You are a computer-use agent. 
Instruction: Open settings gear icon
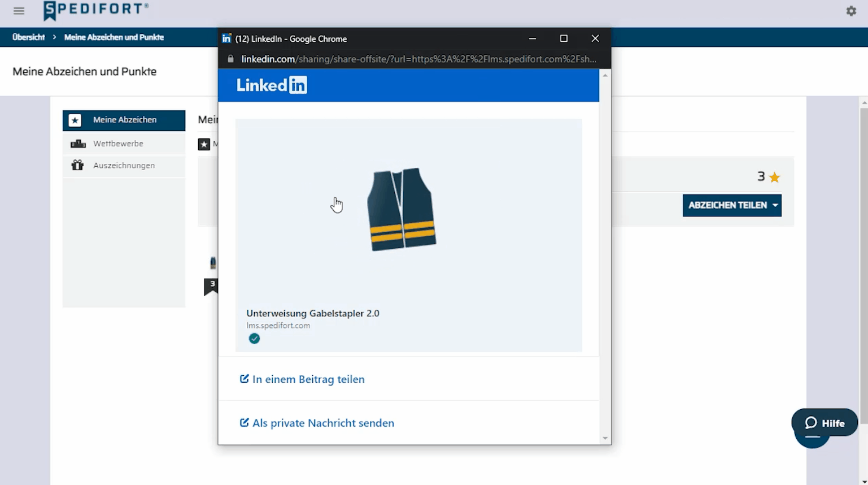point(851,11)
